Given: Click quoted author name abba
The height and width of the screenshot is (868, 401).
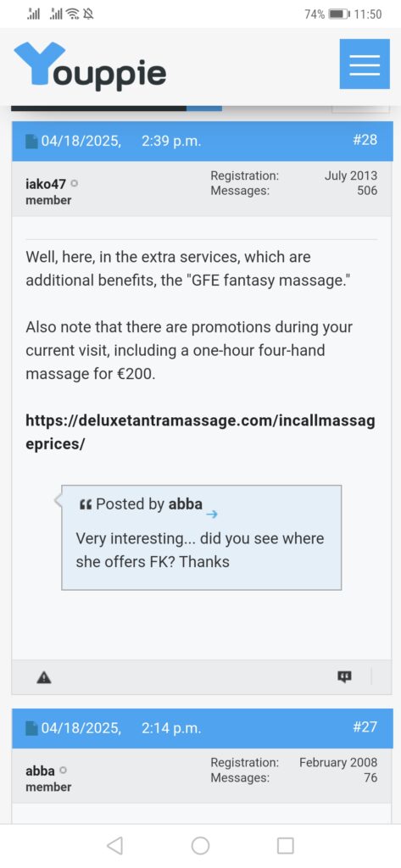Looking at the screenshot, I should pyautogui.click(x=185, y=504).
